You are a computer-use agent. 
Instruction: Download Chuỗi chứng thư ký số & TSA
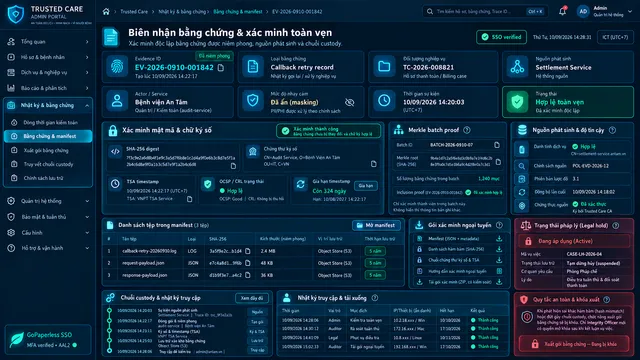coord(499,260)
